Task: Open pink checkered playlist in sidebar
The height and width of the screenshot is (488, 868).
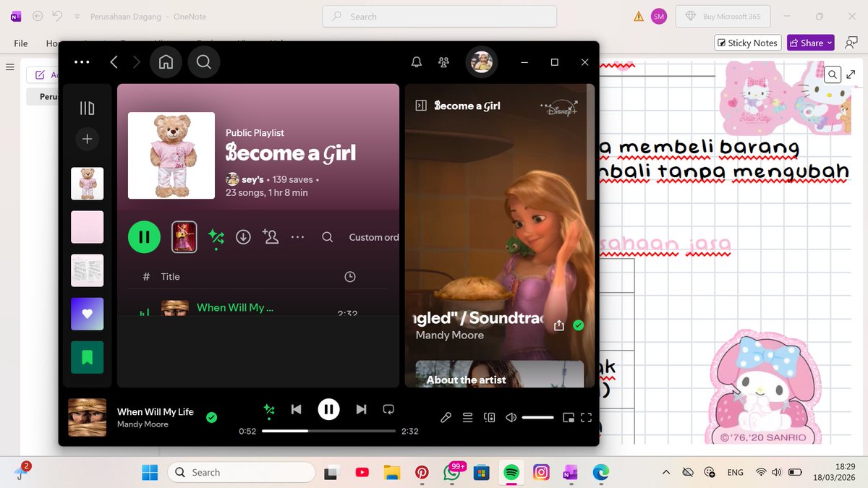Action: (x=87, y=227)
